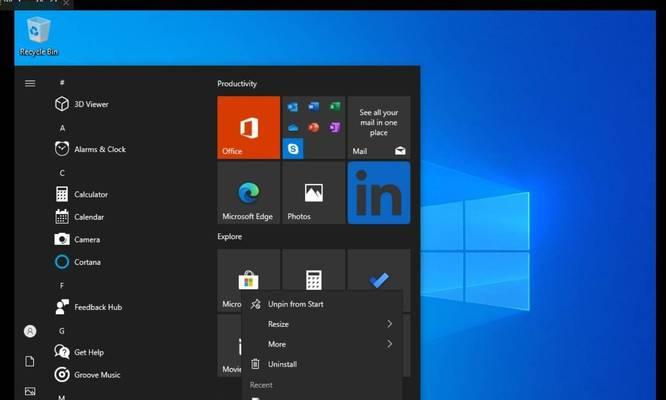Jump using the A letter header
This screenshot has width=666, height=400.
click(62, 128)
